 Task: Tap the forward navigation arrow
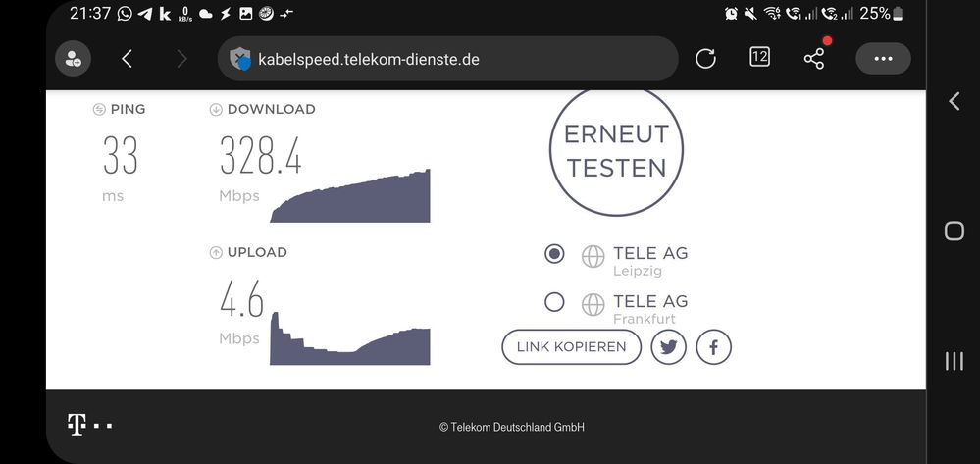click(x=181, y=59)
